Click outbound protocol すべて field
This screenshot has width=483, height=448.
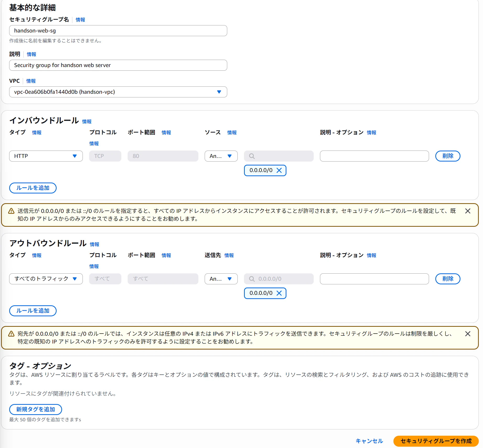105,279
